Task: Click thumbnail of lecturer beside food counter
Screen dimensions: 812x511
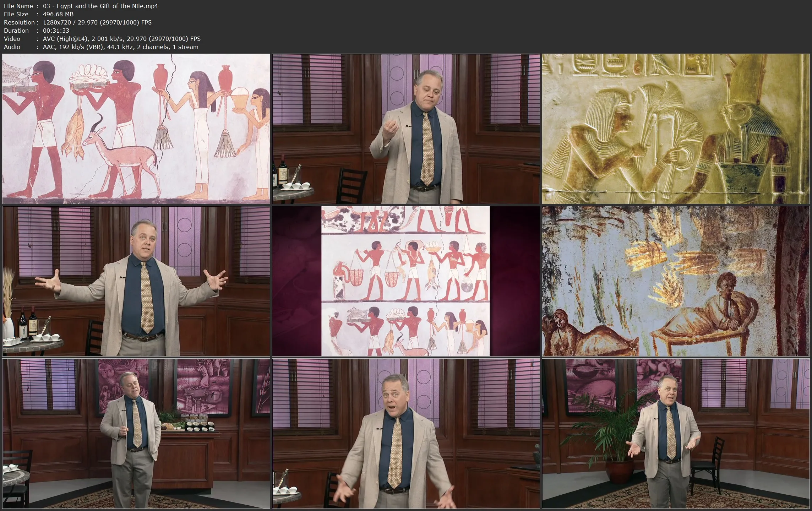Action: click(136, 434)
